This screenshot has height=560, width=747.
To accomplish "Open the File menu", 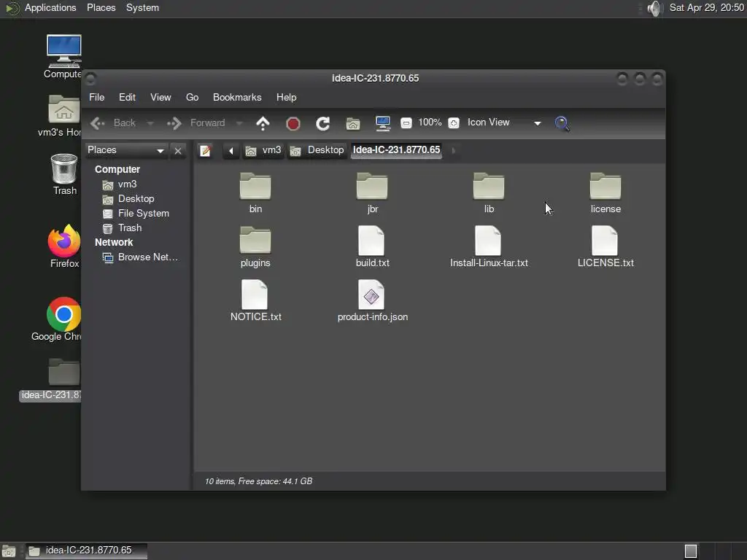I will point(97,97).
